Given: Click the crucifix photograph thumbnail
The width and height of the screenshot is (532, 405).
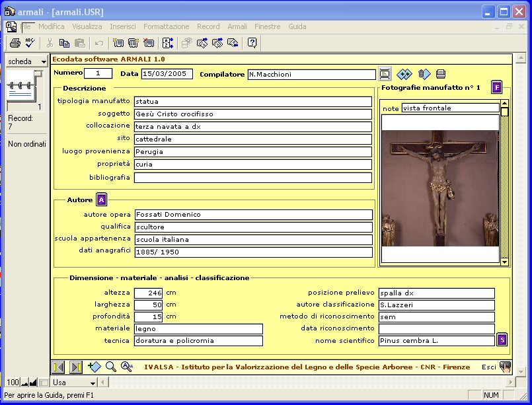Looking at the screenshot, I should click(x=440, y=188).
